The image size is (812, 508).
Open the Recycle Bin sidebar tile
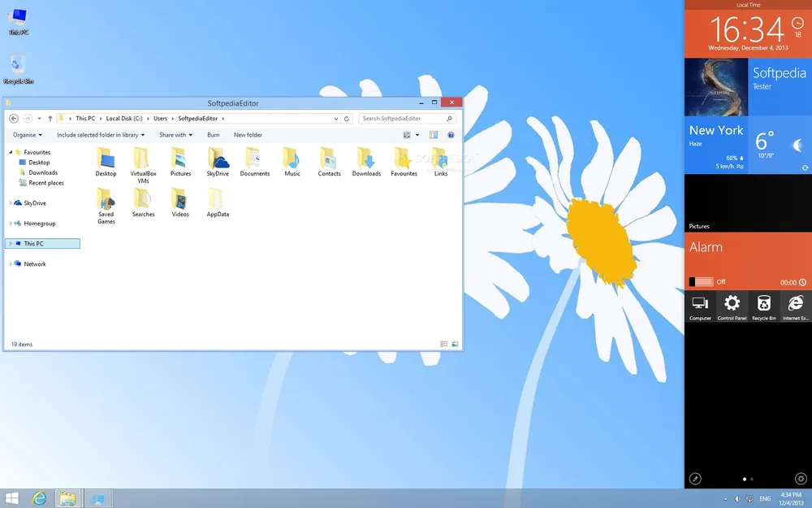coord(763,306)
